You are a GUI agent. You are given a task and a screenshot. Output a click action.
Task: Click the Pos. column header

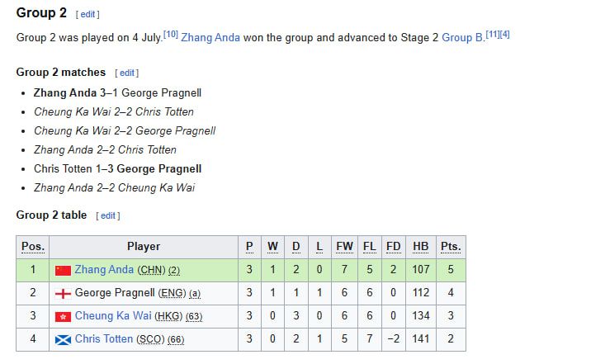pyautogui.click(x=33, y=247)
